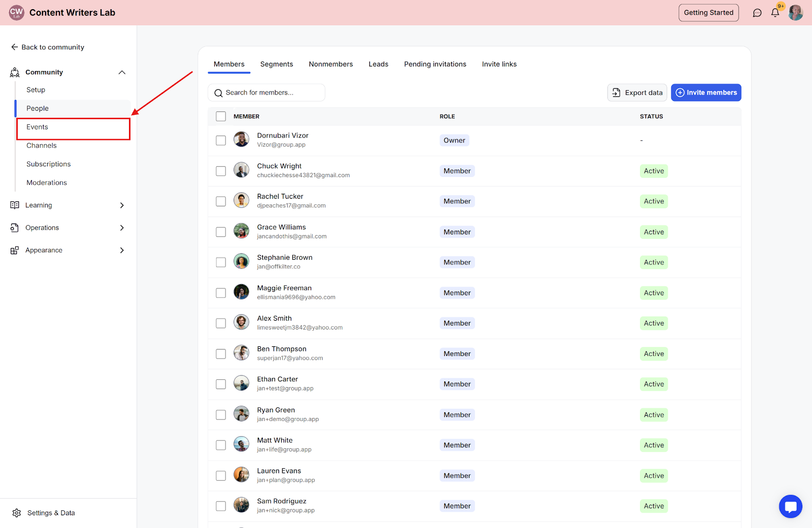Viewport: 812px width, 528px height.
Task: Toggle the select-all members checkbox in header
Action: point(221,116)
